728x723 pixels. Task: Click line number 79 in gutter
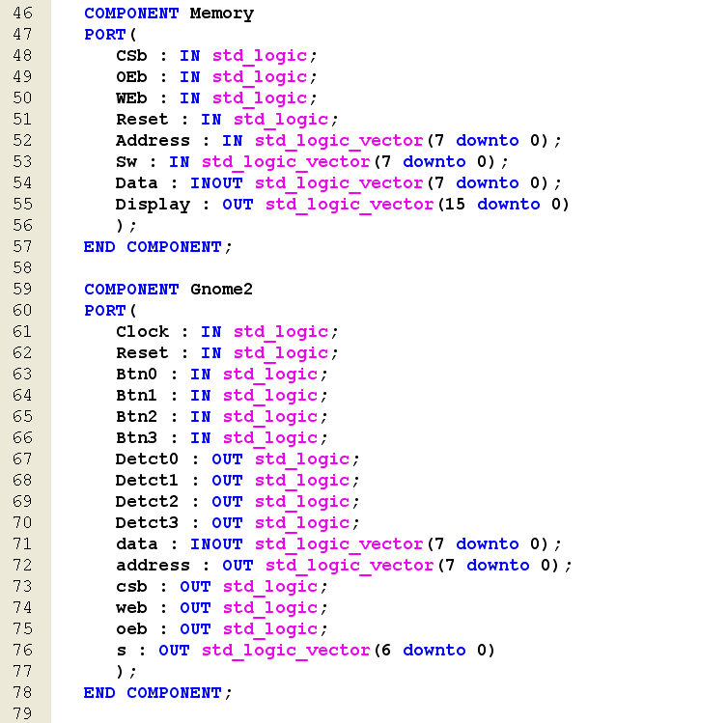pos(22,713)
